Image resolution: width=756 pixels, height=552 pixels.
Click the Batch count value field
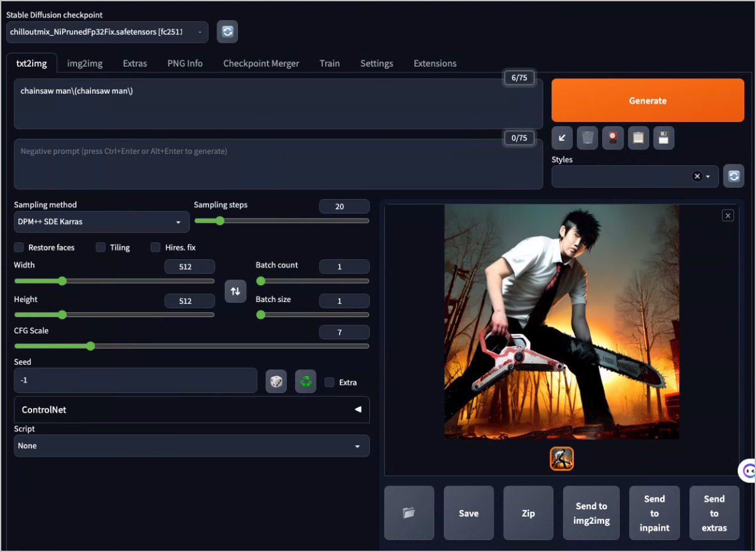(x=344, y=267)
